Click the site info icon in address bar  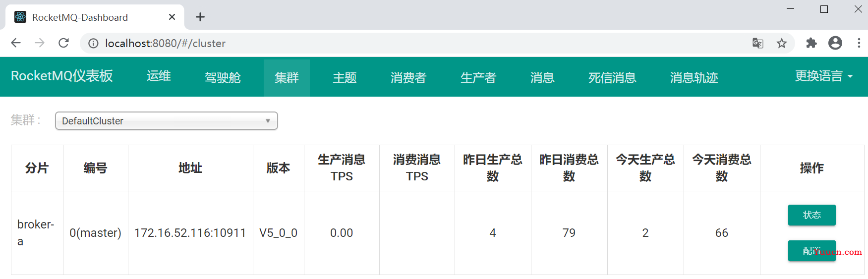(93, 44)
